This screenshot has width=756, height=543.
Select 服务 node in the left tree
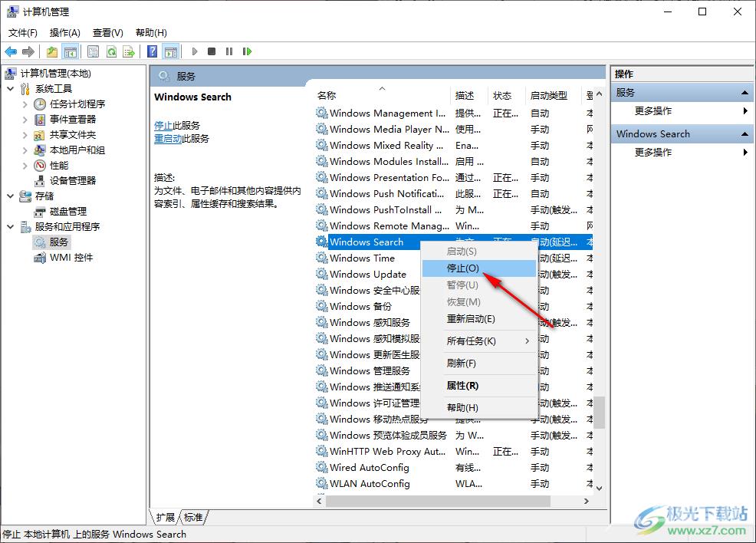pyautogui.click(x=58, y=242)
